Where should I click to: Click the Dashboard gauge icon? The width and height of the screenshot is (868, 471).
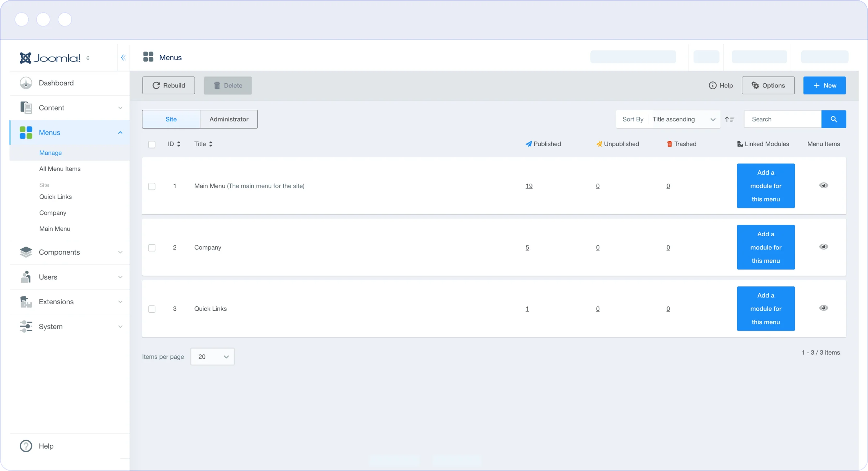pyautogui.click(x=26, y=83)
